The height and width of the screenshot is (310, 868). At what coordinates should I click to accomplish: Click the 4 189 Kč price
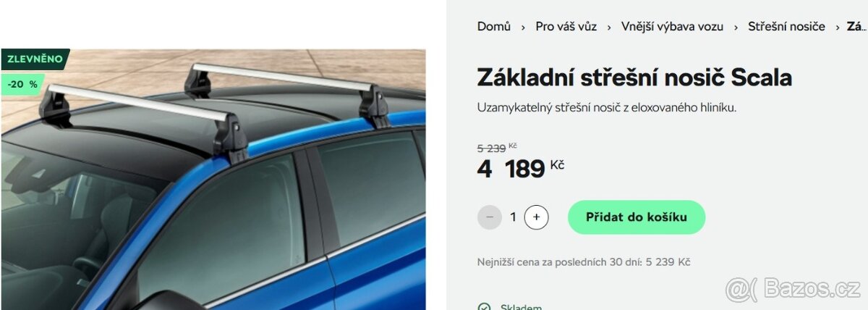521,169
